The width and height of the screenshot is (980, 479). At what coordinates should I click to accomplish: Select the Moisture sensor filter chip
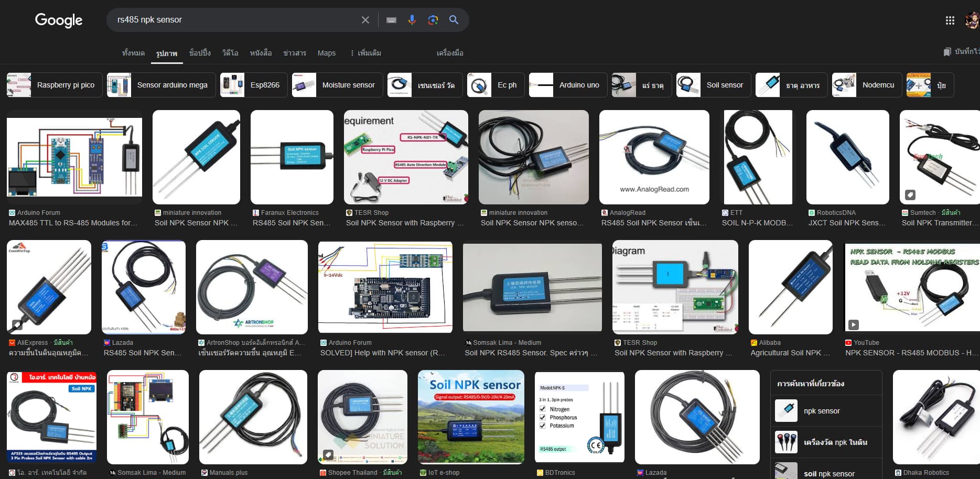337,85
